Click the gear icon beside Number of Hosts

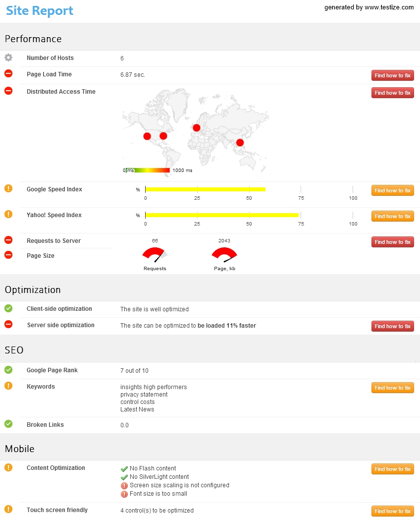(x=8, y=58)
